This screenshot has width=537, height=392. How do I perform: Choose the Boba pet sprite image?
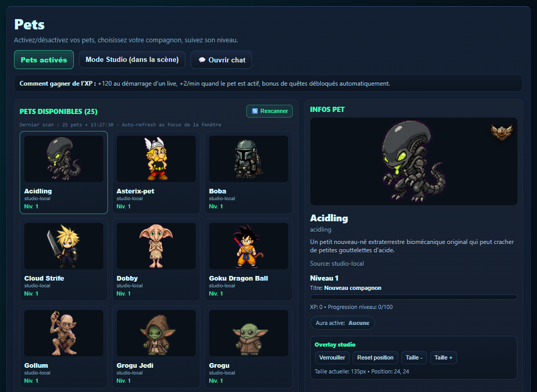(249, 159)
